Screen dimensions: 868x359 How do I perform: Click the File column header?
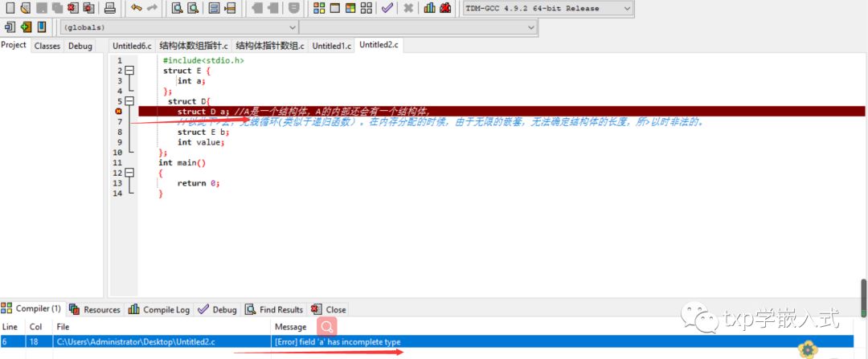point(162,327)
